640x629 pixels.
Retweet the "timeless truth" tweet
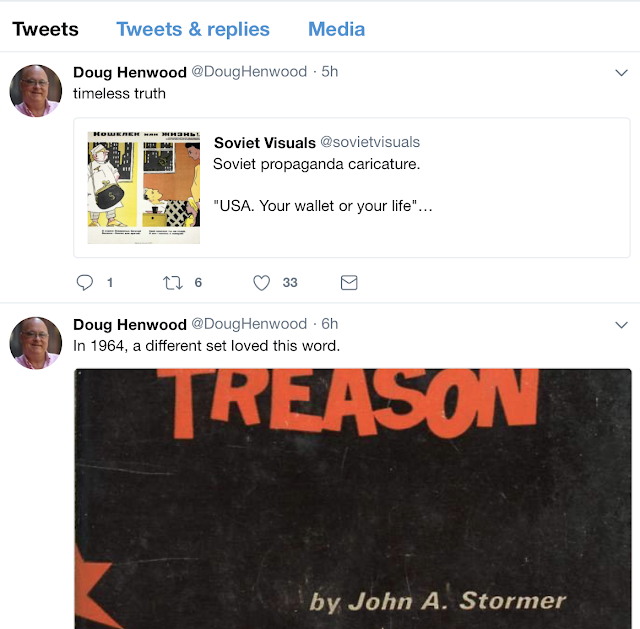tap(173, 282)
